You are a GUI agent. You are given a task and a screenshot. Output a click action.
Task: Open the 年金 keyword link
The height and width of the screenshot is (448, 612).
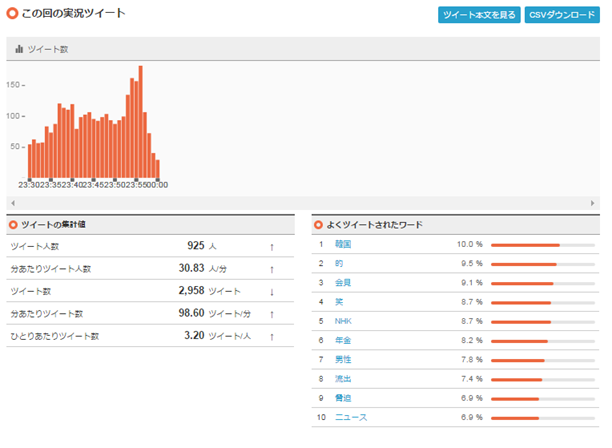(343, 340)
